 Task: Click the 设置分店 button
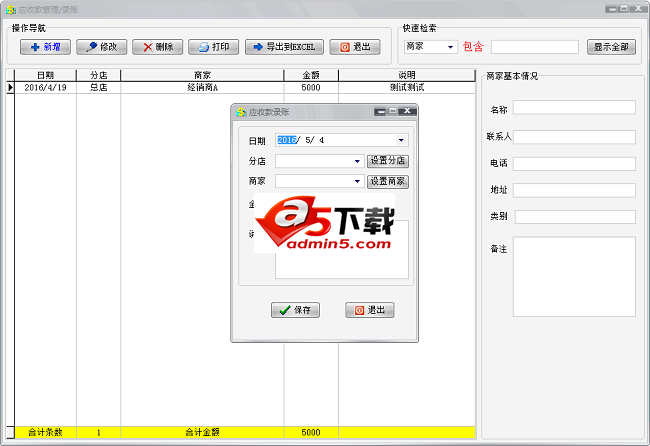(x=388, y=161)
